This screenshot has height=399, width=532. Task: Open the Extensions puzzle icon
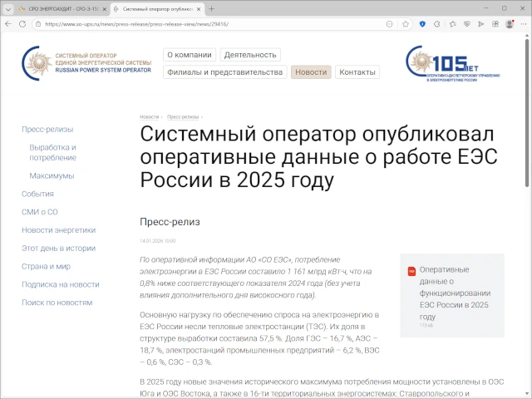[437, 24]
